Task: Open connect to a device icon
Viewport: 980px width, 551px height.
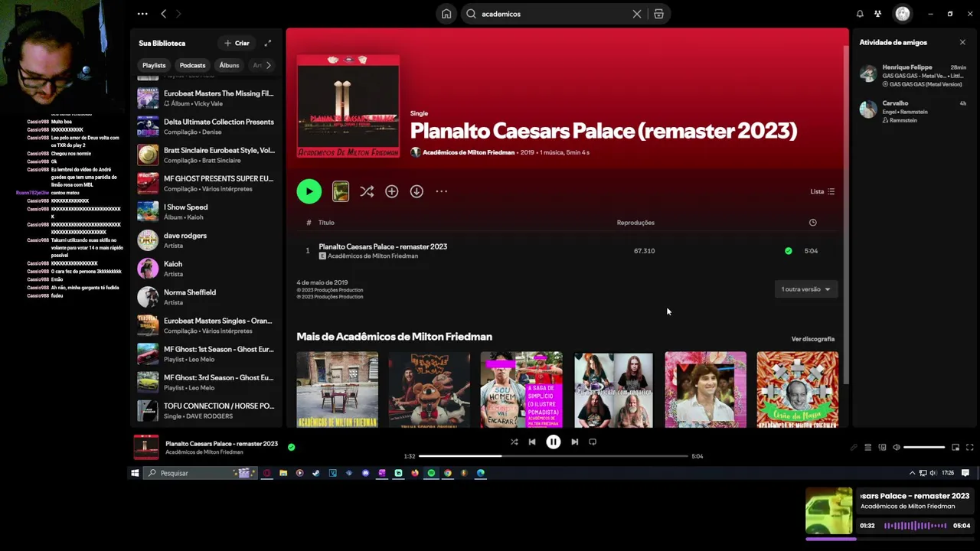Action: 882,447
